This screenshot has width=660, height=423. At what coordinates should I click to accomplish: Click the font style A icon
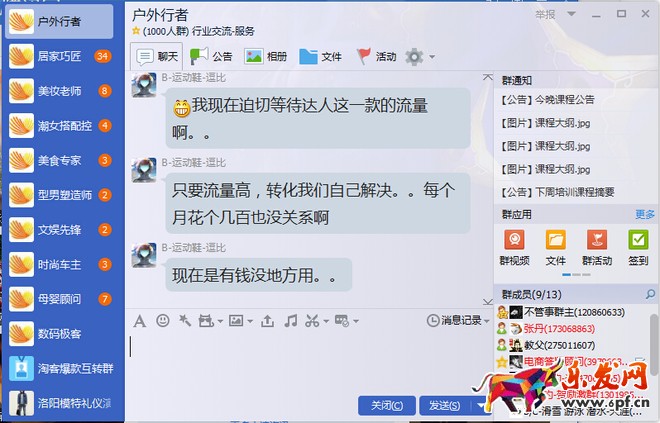(x=139, y=321)
